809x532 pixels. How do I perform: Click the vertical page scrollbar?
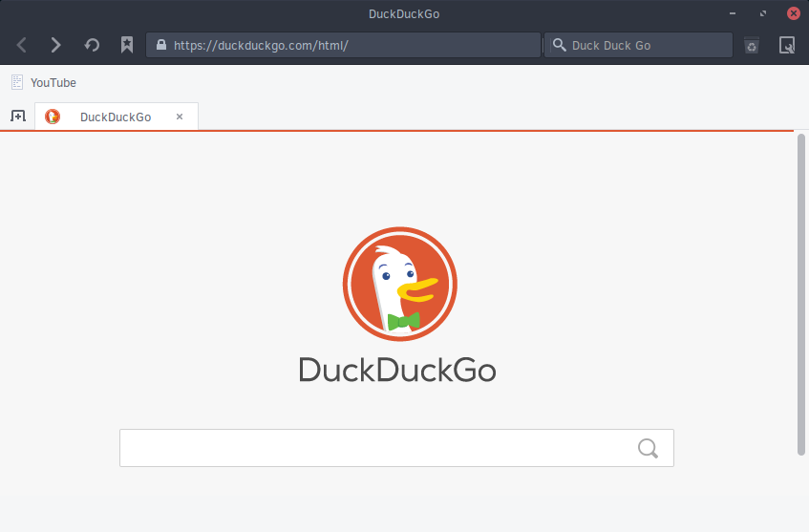point(800,294)
